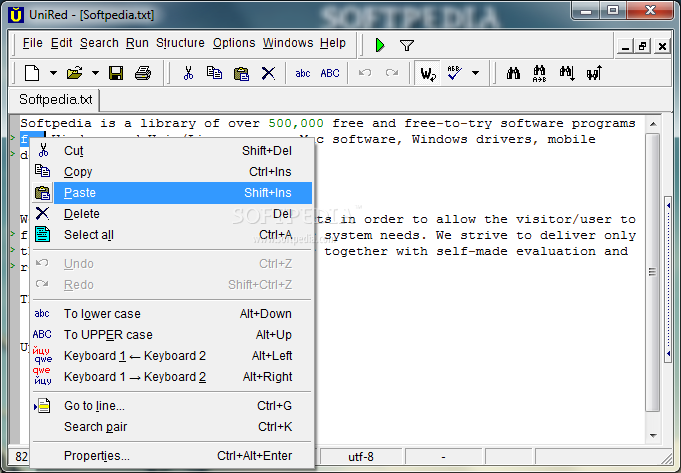Open the Options menu

click(x=234, y=43)
